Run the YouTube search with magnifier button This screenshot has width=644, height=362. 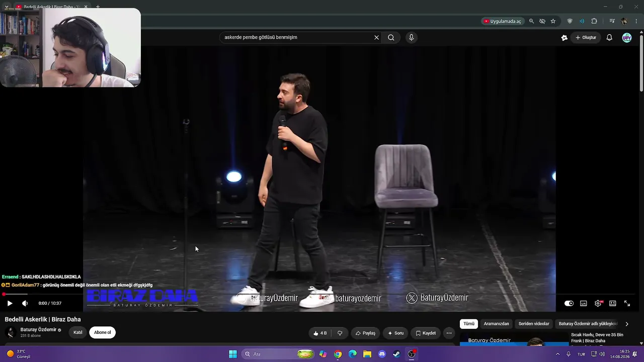391,37
